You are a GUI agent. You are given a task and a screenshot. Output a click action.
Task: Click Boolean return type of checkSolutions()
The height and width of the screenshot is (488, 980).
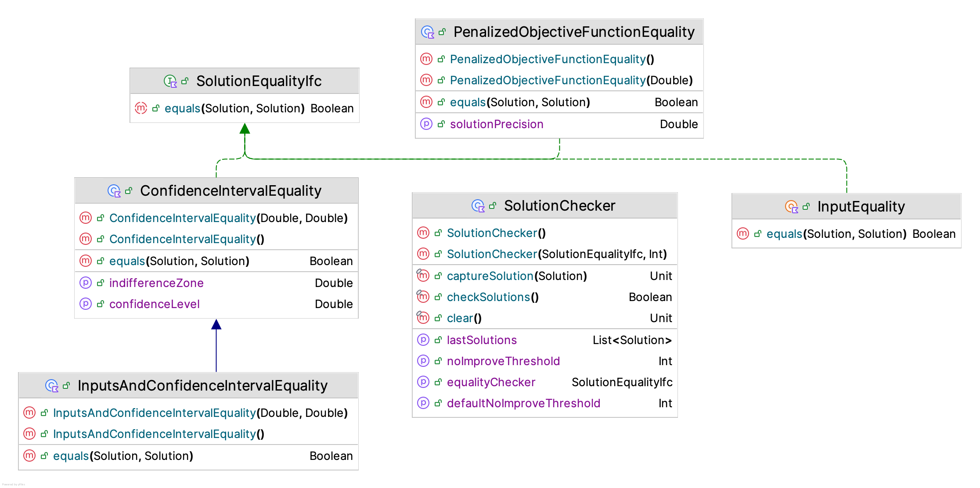click(x=650, y=297)
